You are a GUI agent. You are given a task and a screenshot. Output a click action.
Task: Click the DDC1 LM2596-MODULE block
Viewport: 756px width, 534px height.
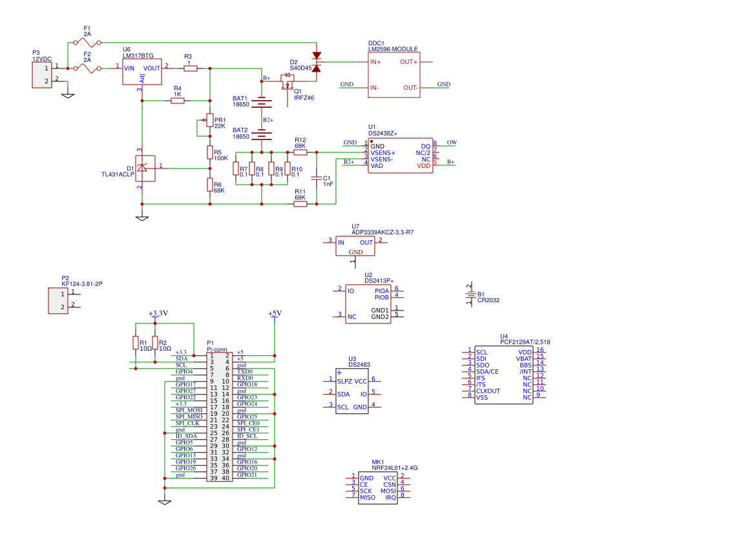point(394,75)
